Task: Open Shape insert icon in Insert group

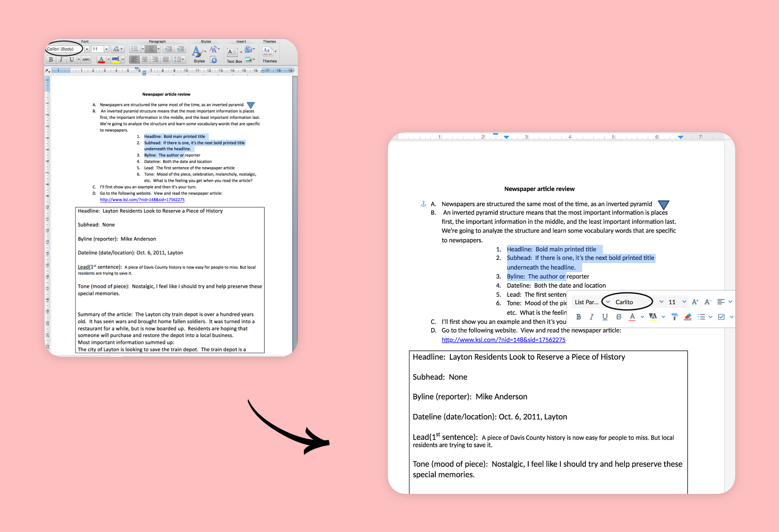Action: click(x=249, y=49)
